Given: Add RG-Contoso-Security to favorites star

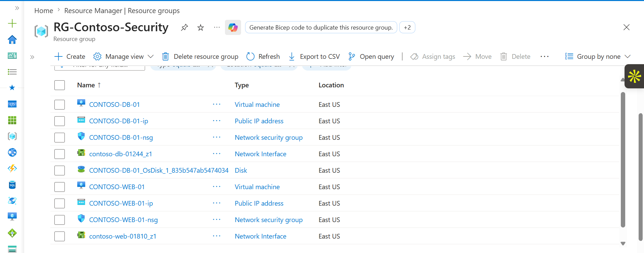Looking at the screenshot, I should [200, 28].
